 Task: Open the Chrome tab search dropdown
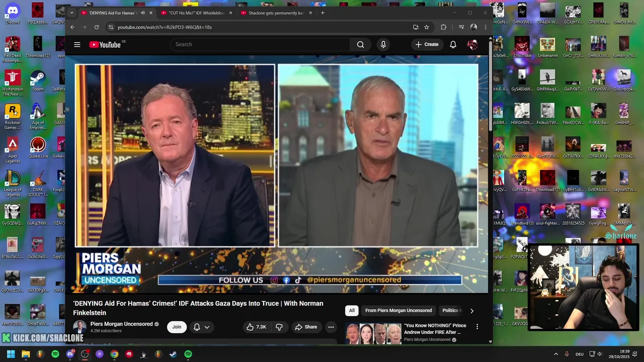tap(71, 13)
